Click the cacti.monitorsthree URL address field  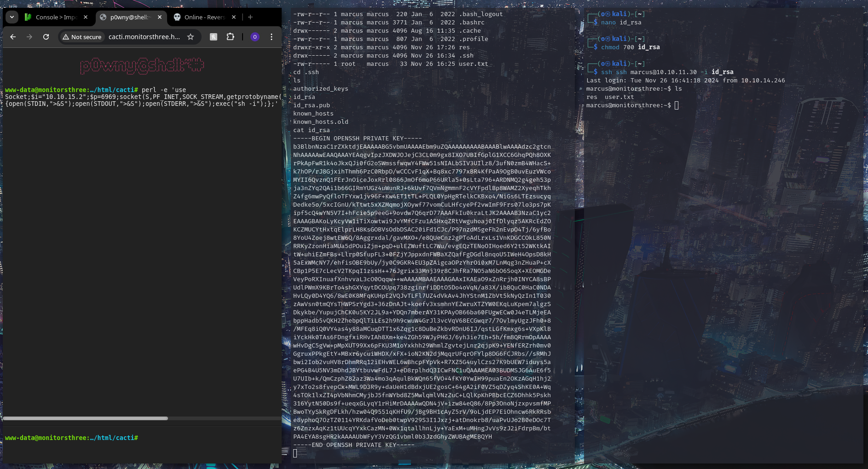[x=144, y=37]
